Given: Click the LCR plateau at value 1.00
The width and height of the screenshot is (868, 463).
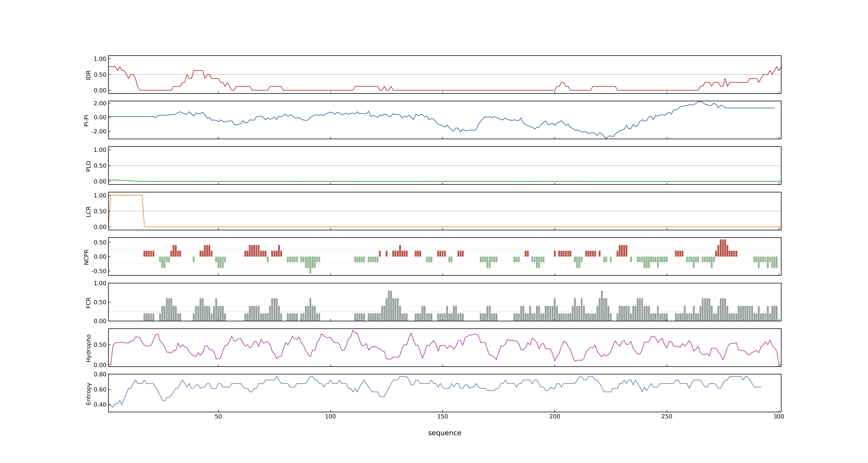Looking at the screenshot, I should [x=126, y=195].
